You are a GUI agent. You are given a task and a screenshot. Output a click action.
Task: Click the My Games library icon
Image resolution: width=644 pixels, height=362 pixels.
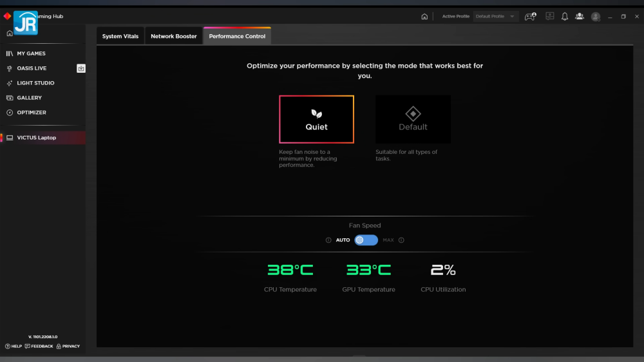pyautogui.click(x=10, y=53)
